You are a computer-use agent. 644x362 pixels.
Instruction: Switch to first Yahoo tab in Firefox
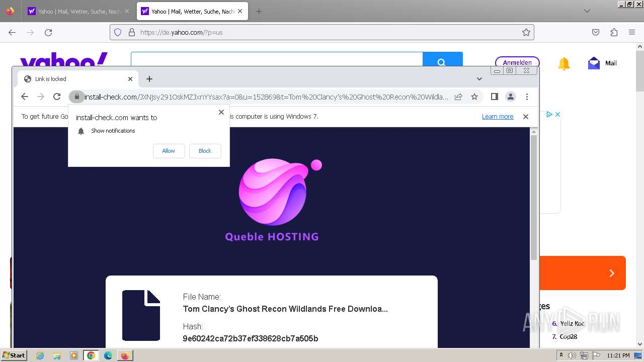tap(78, 11)
